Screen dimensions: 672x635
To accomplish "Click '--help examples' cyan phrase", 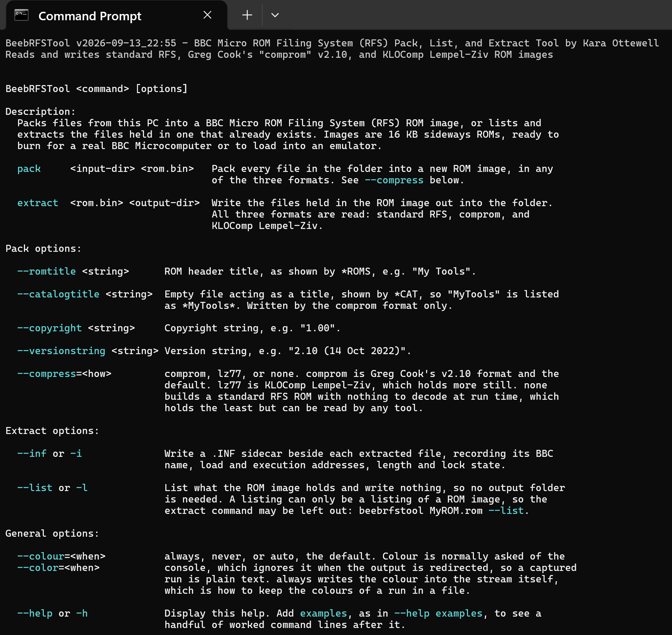I will coord(439,614).
